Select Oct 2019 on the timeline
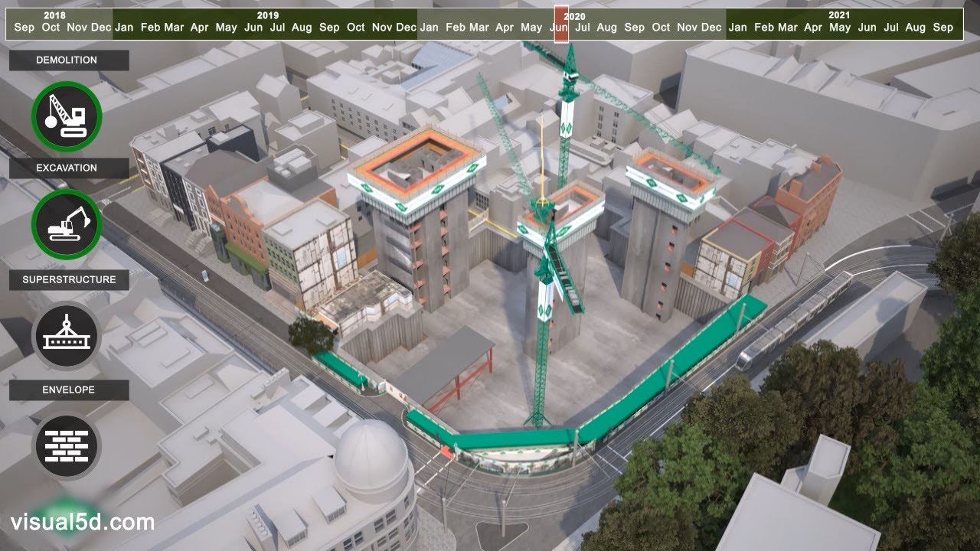This screenshot has width=980, height=551. [x=356, y=28]
